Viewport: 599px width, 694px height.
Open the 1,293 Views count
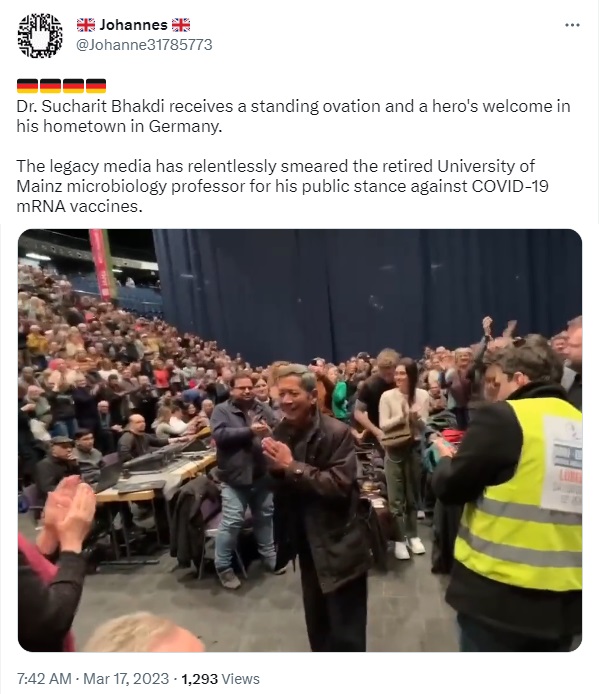click(x=220, y=679)
